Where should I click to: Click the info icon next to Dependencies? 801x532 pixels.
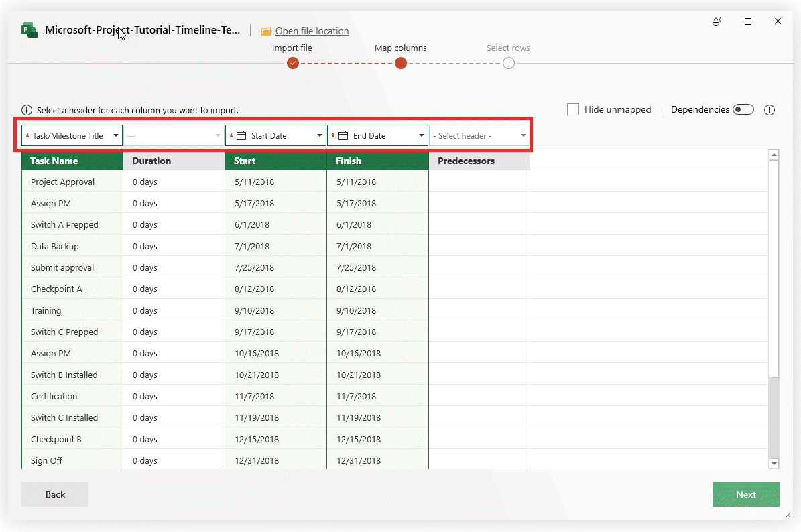[x=769, y=109]
